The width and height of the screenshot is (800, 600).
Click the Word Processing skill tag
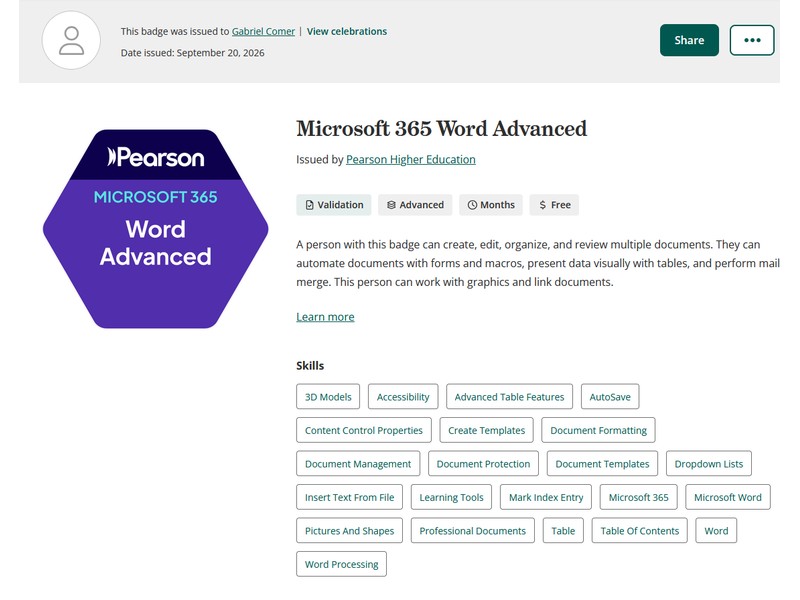(x=341, y=564)
